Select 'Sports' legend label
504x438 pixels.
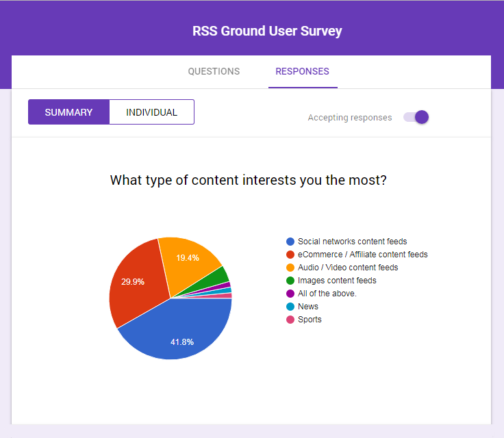coord(310,320)
